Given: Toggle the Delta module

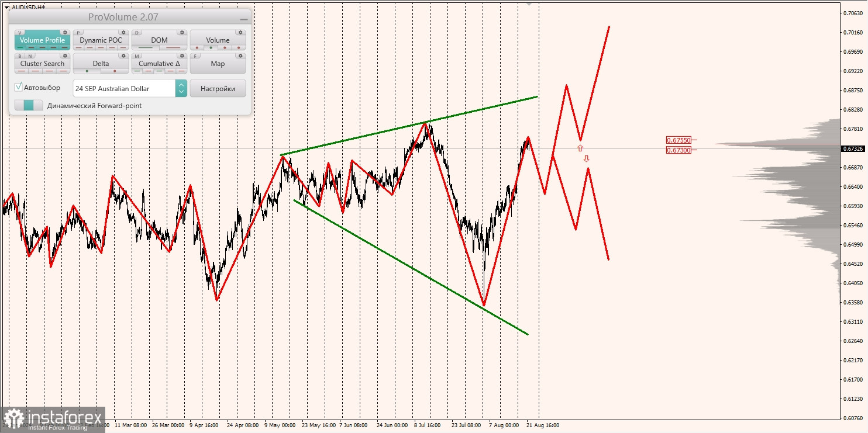Looking at the screenshot, I should tap(101, 63).
